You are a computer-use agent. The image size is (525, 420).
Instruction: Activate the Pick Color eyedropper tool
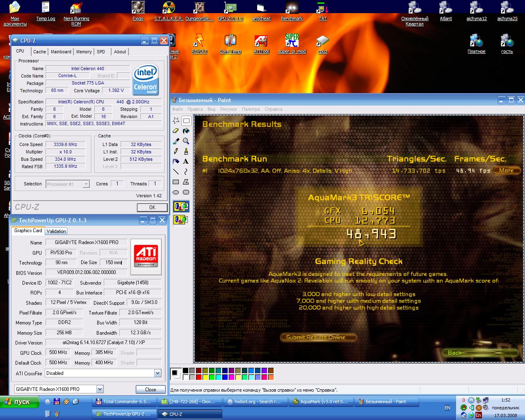[176, 141]
